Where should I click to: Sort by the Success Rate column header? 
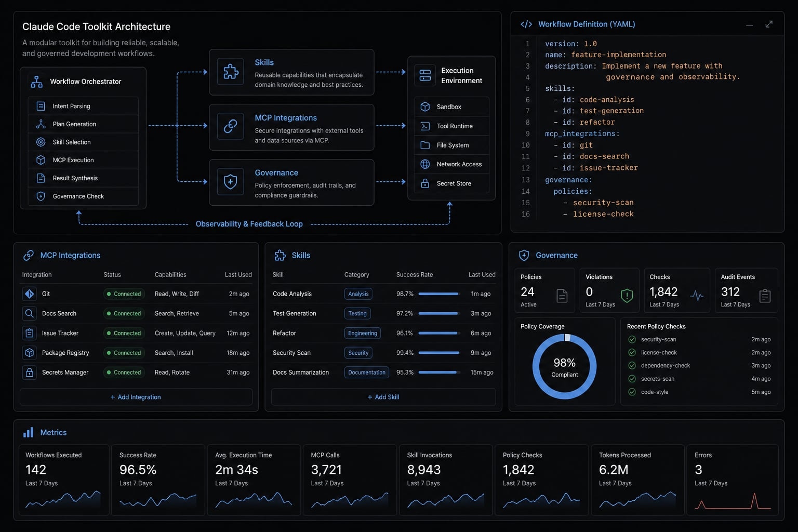(415, 275)
